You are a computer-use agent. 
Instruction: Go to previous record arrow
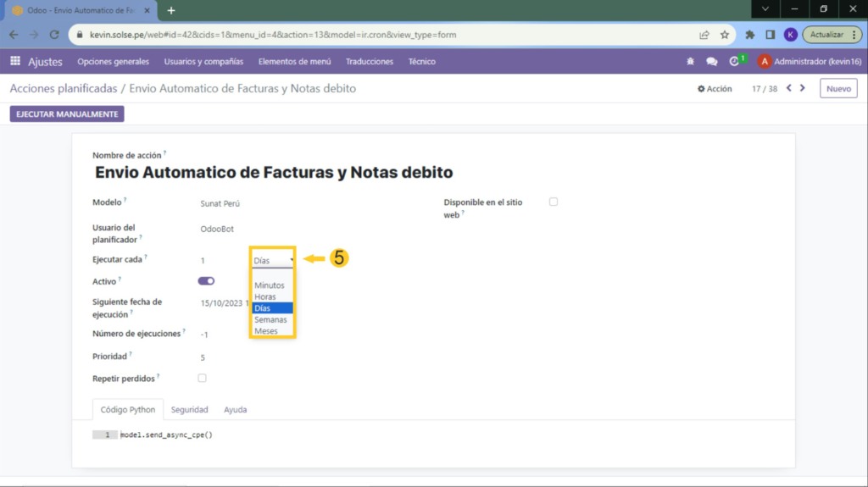point(788,88)
